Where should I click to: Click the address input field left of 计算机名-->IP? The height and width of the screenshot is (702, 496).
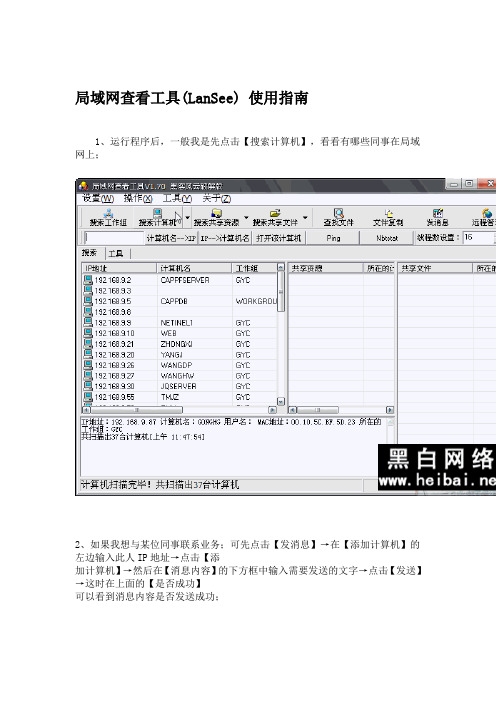tap(114, 238)
